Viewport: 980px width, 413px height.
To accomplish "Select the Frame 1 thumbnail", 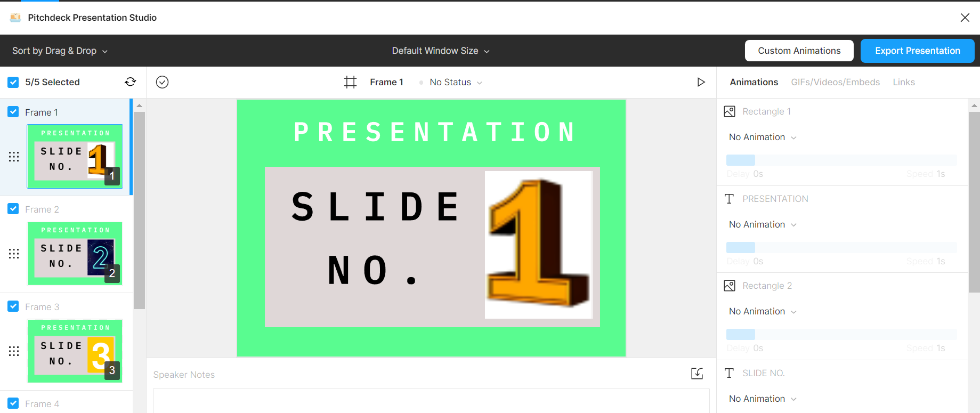I will [75, 156].
